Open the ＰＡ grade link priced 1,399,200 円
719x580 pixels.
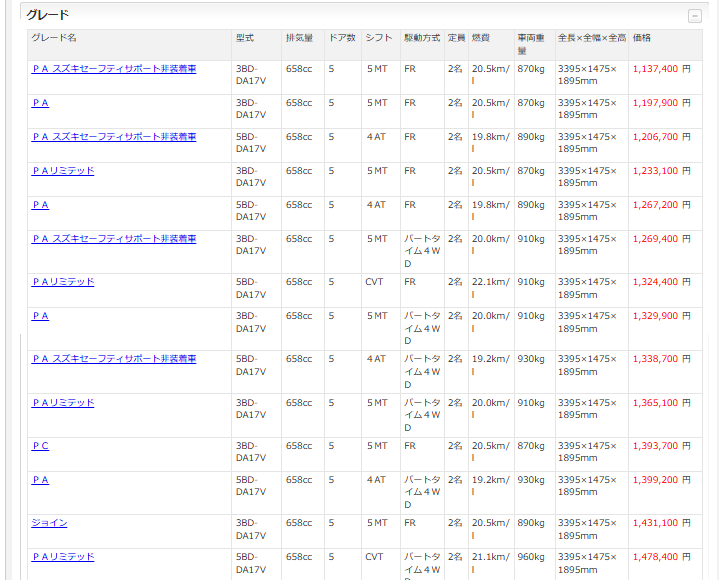click(x=40, y=480)
